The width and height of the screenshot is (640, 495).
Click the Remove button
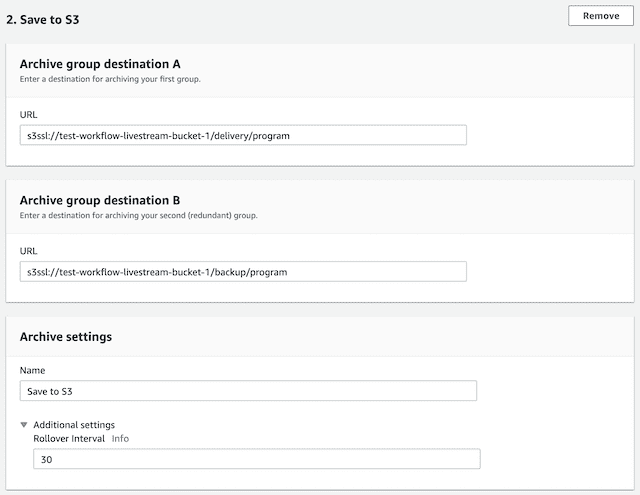pyautogui.click(x=600, y=16)
